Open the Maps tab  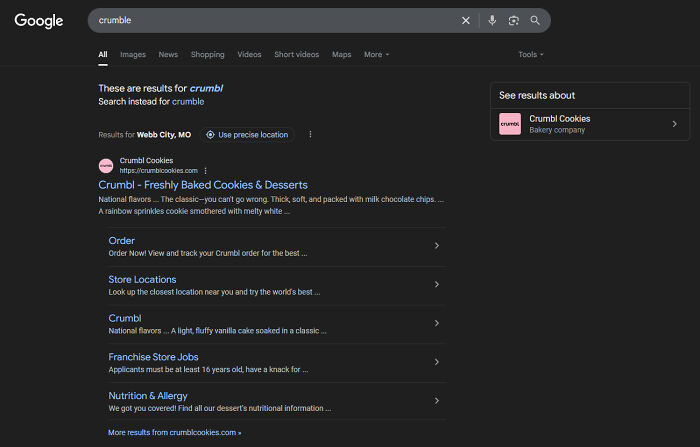[342, 54]
